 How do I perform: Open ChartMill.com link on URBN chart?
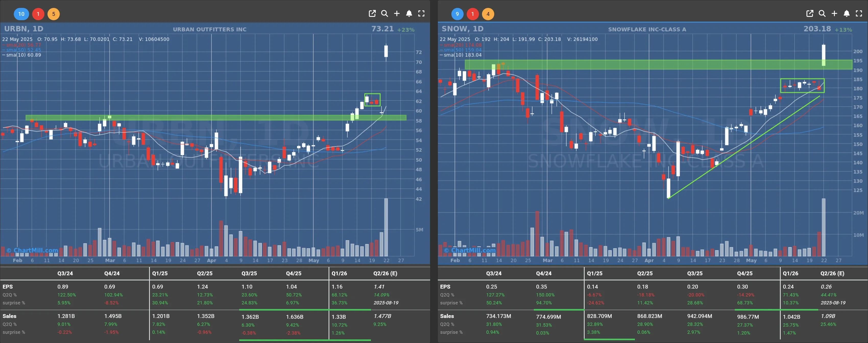(32, 250)
